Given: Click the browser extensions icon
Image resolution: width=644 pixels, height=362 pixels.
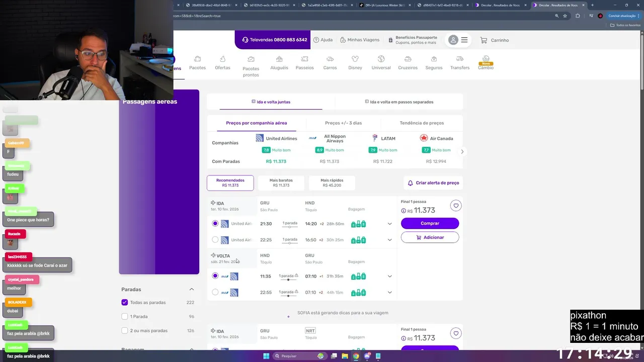Looking at the screenshot, I should (x=578, y=16).
